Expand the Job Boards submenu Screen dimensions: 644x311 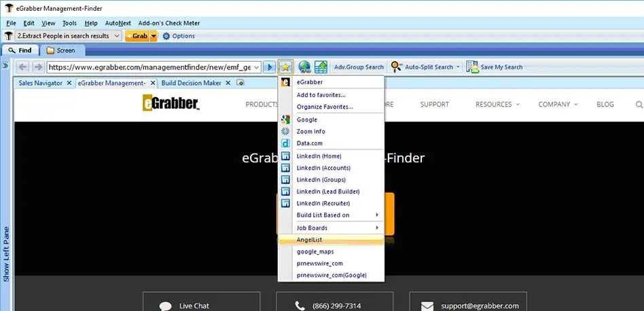click(x=376, y=227)
